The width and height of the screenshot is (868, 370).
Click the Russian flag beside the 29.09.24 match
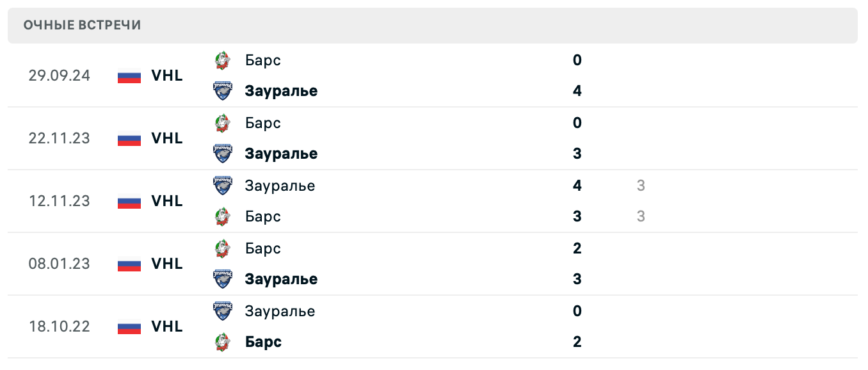pyautogui.click(x=129, y=76)
